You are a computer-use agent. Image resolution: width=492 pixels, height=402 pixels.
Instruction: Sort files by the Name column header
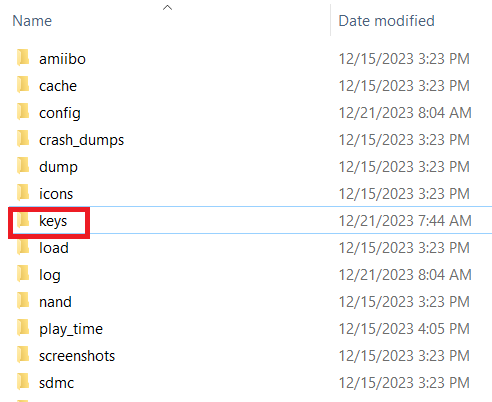coord(32,21)
